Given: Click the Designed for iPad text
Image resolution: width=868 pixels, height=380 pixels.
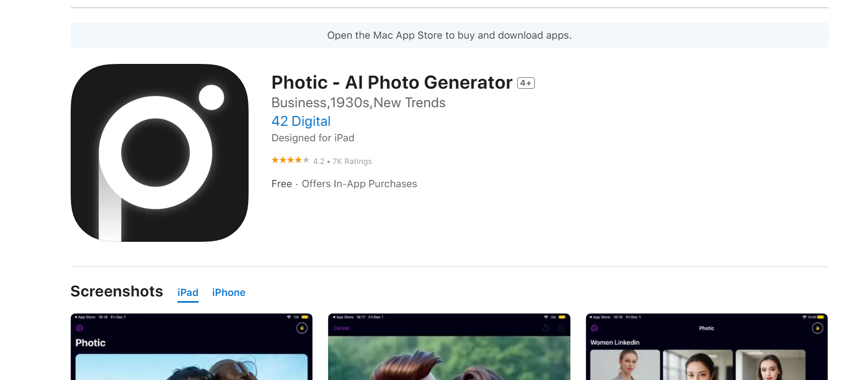Looking at the screenshot, I should (313, 138).
